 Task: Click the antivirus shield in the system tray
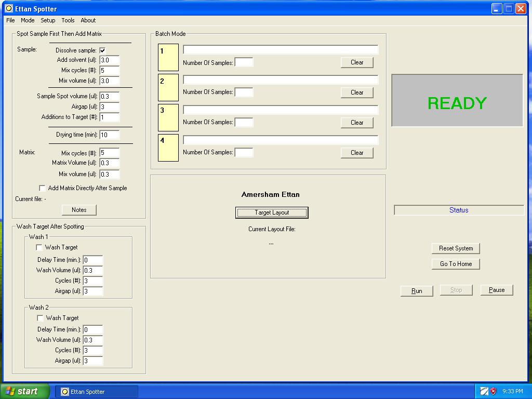point(493,391)
